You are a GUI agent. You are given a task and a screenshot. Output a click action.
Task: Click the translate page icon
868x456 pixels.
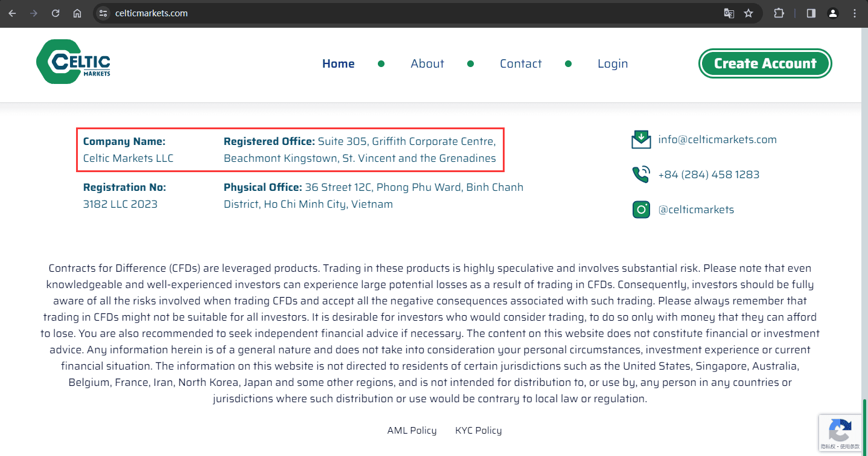tap(729, 13)
